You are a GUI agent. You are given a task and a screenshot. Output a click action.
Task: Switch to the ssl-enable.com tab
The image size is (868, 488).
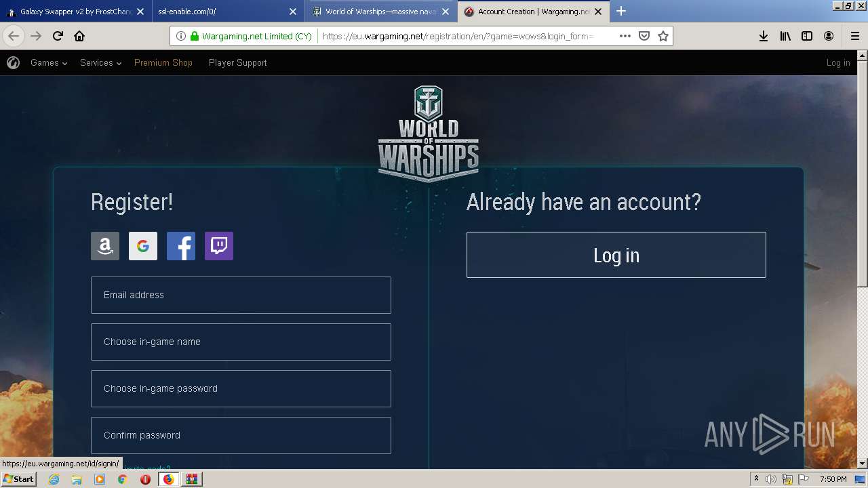227,12
